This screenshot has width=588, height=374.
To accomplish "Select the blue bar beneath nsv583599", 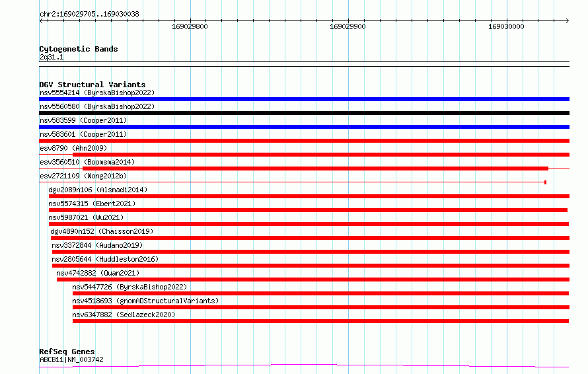I will tap(304, 127).
